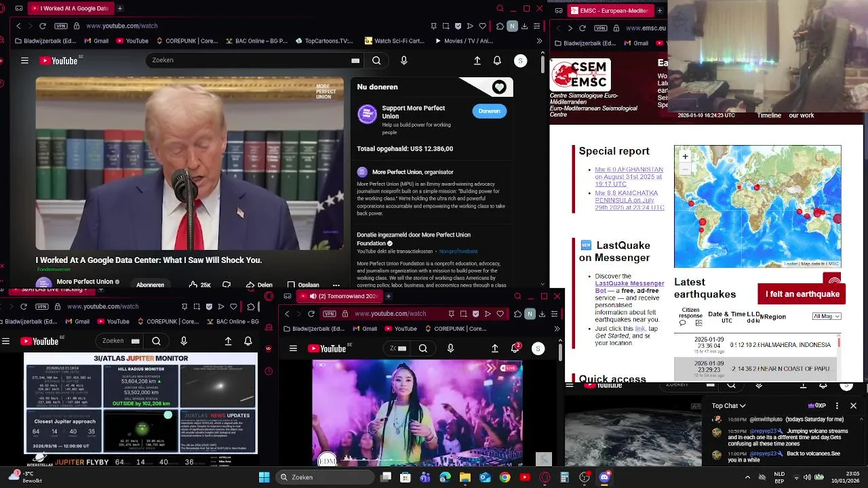The width and height of the screenshot is (868, 488).
Task: Click Opslaan save button
Action: pos(303,285)
